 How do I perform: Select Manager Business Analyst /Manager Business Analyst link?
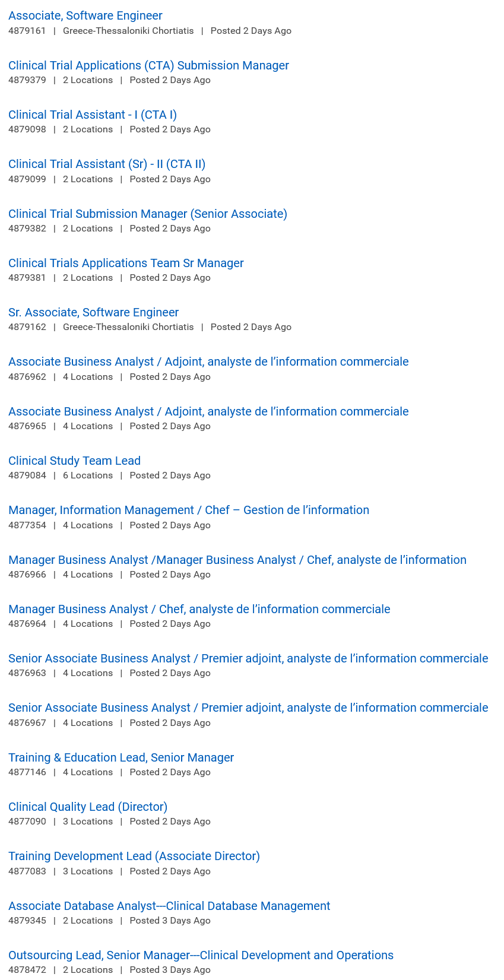click(x=237, y=560)
